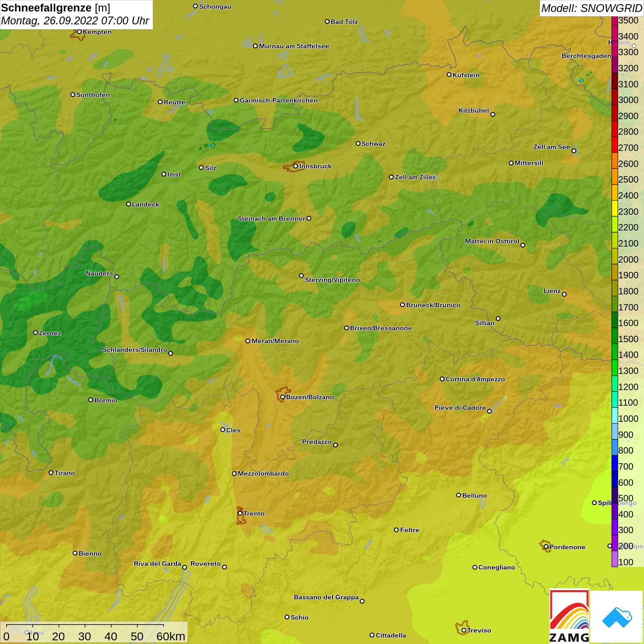Click the 'Schio' label
The height and width of the screenshot is (644, 644).
tap(299, 617)
